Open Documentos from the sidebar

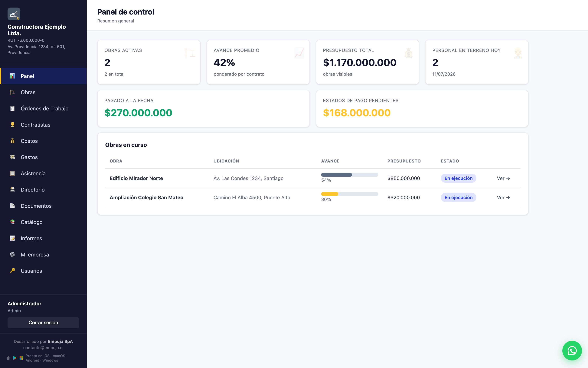click(43, 206)
